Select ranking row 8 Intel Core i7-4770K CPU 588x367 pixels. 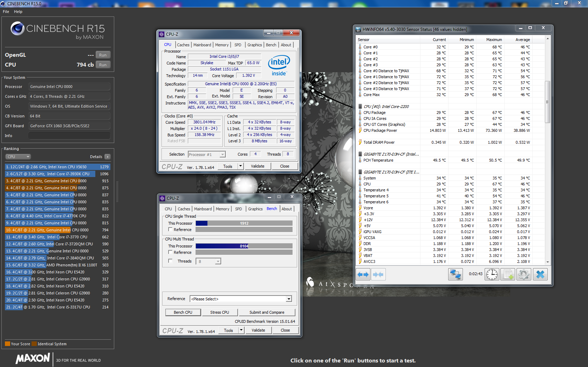tap(57, 216)
